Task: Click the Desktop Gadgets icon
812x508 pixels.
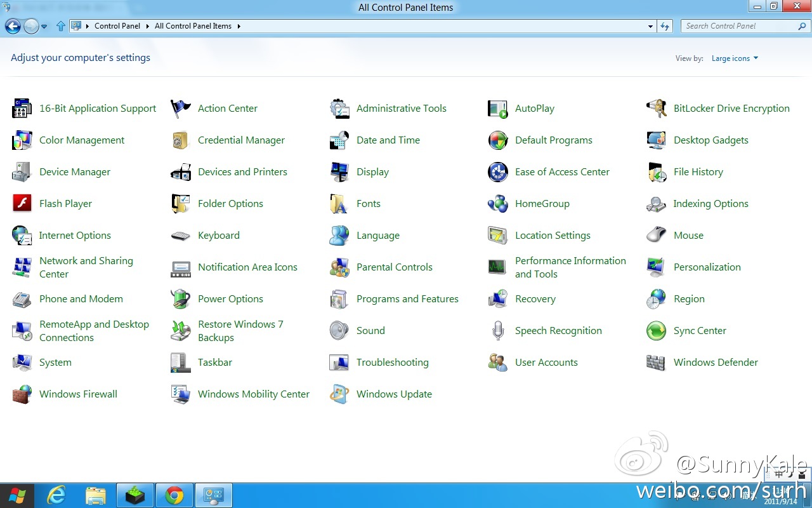Action: point(657,140)
